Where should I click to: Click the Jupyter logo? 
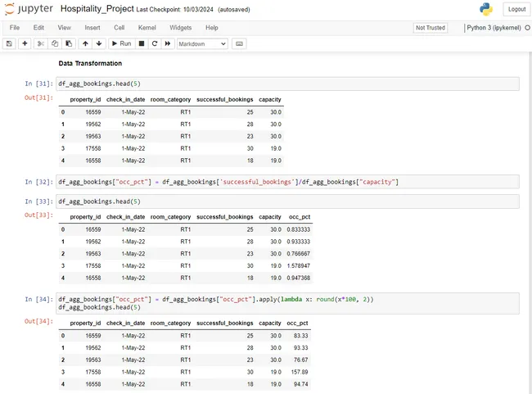tap(29, 9)
